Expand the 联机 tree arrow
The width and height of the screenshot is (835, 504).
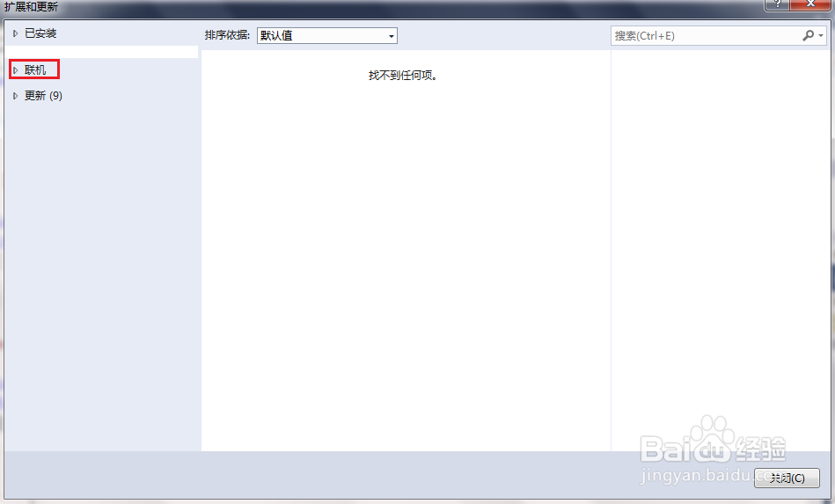[x=16, y=70]
